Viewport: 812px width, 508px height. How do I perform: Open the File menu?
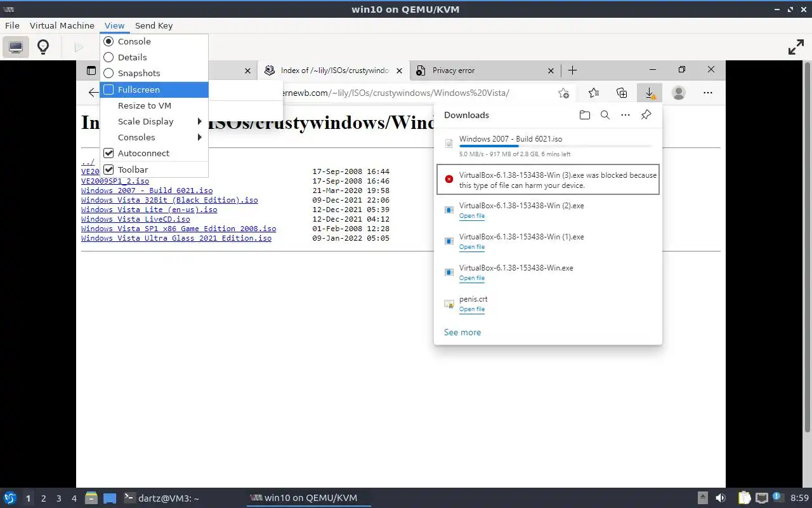click(x=12, y=25)
